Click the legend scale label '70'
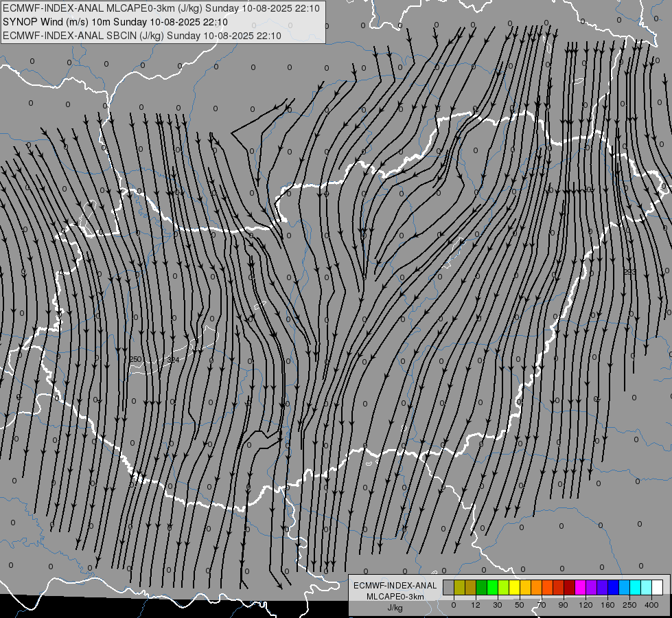Screen dimensions: 672x618 [542, 605]
